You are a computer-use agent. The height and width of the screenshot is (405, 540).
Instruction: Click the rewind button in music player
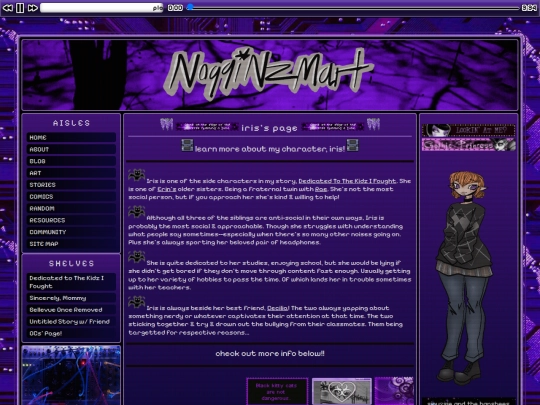point(8,8)
